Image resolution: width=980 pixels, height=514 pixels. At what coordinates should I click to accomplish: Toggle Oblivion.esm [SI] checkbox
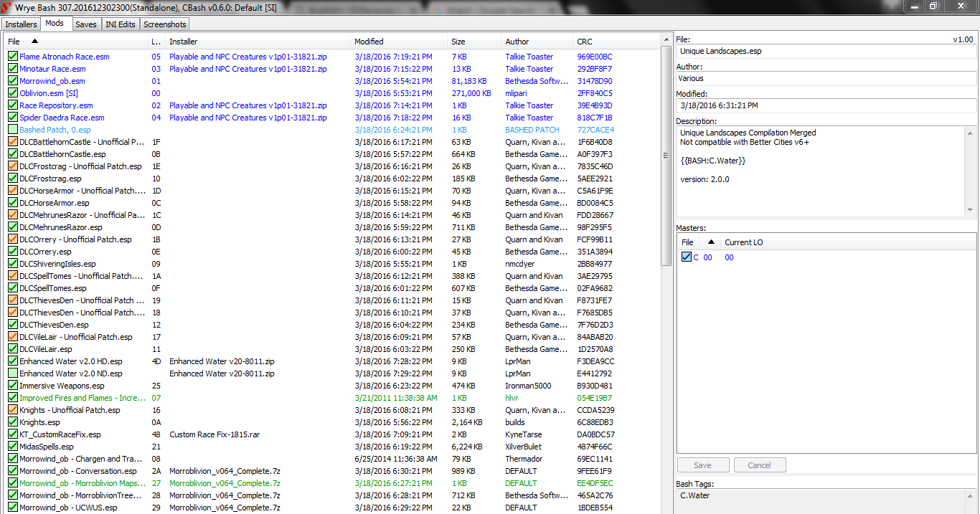pos(13,93)
